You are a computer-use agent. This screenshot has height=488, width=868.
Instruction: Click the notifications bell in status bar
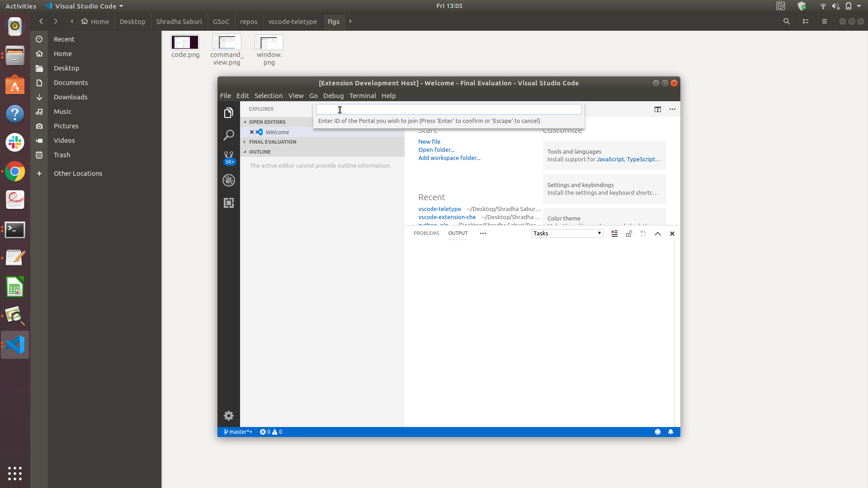pos(671,432)
